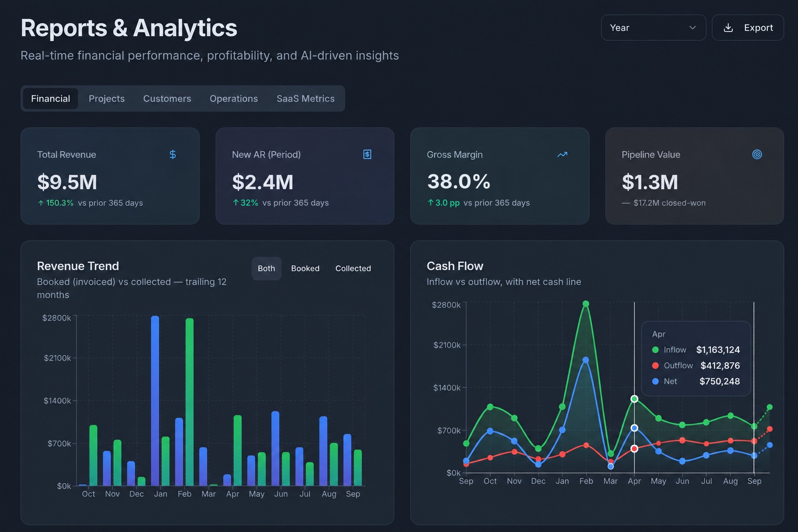Click the Apr inflow data point
The width and height of the screenshot is (798, 532).
(634, 399)
